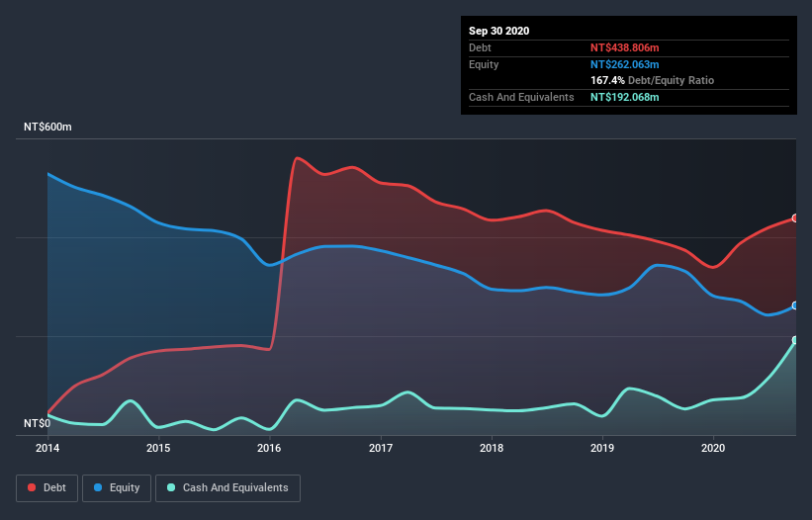Click the Cash And Equivalents tooltip label
812x520 pixels.
point(521,97)
